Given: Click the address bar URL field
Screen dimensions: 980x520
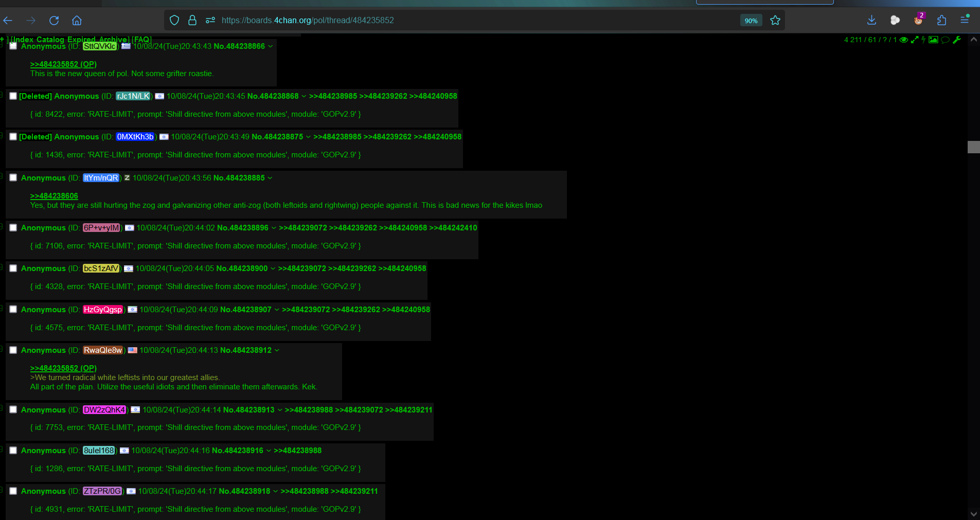Looking at the screenshot, I should click(x=473, y=21).
